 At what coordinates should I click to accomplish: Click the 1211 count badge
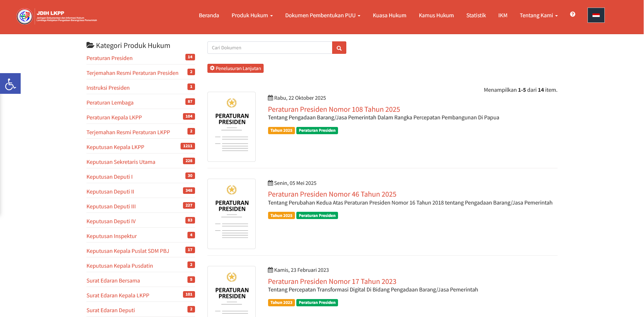coord(188,146)
